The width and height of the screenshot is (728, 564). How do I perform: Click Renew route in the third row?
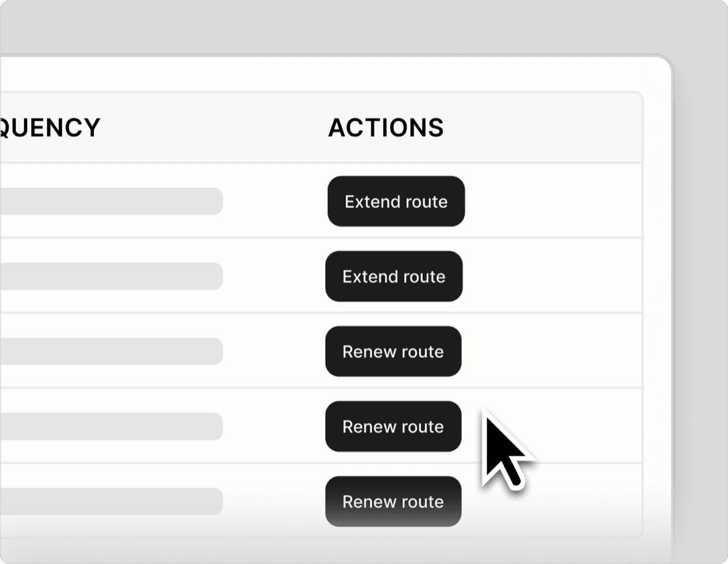393,352
